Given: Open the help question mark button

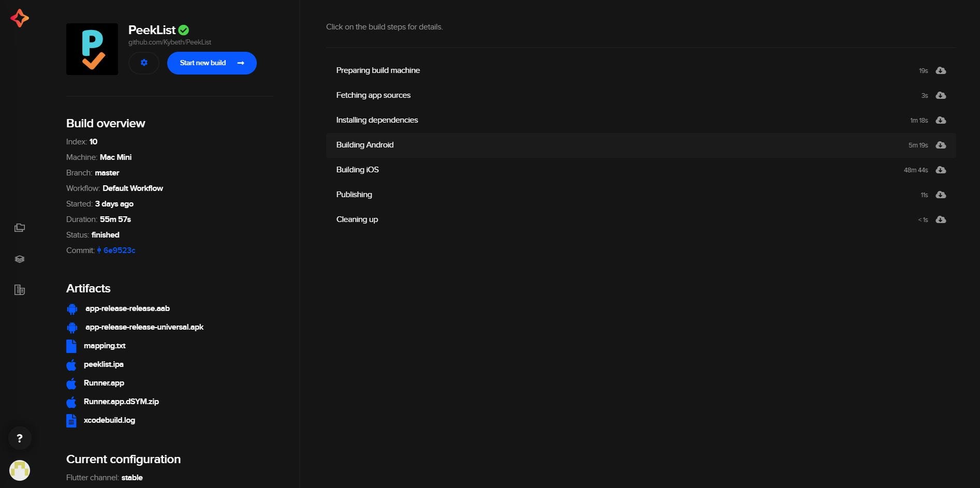Looking at the screenshot, I should pos(20,438).
